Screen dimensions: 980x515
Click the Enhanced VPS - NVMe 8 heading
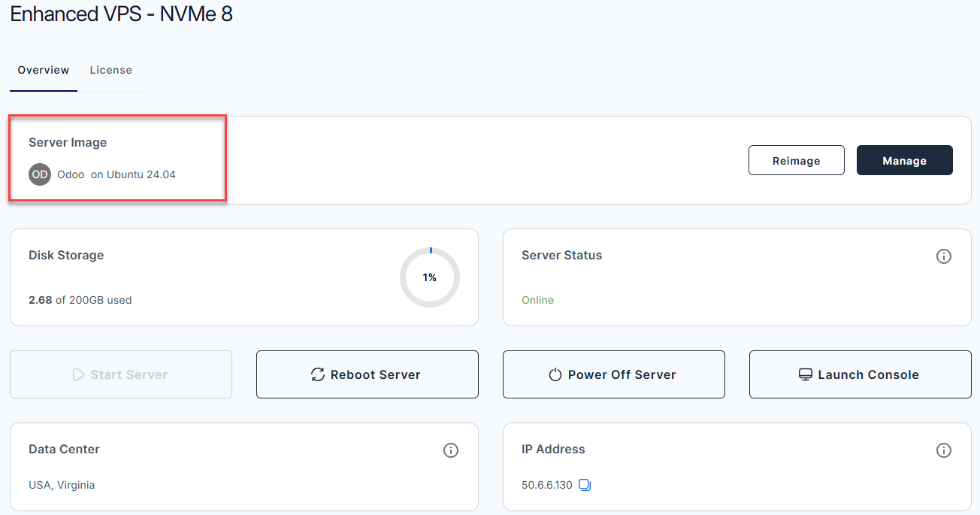point(122,14)
